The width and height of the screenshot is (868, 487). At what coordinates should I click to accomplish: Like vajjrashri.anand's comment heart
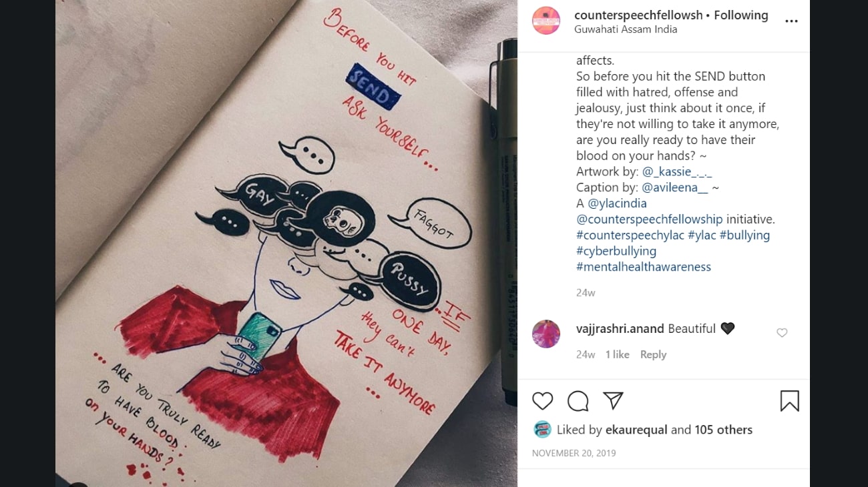pos(782,333)
